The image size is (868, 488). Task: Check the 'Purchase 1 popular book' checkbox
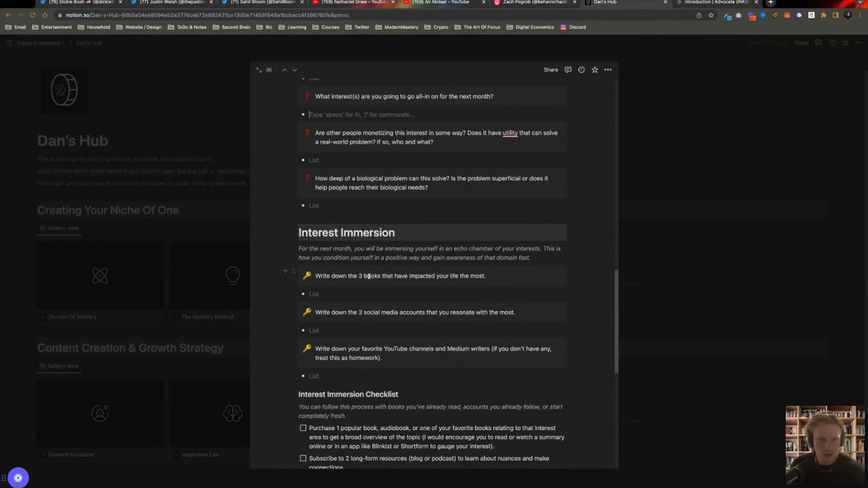coord(303,428)
